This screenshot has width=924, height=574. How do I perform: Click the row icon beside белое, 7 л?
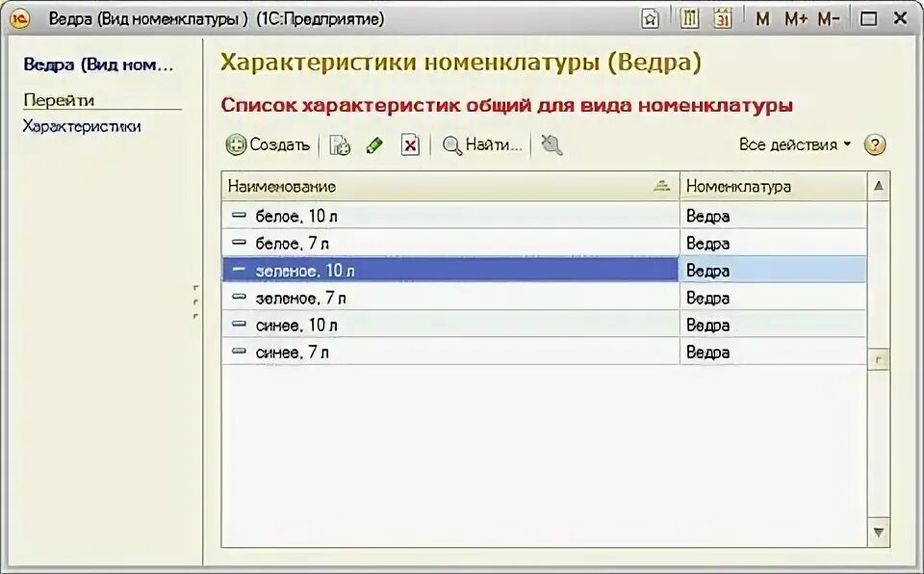[239, 242]
